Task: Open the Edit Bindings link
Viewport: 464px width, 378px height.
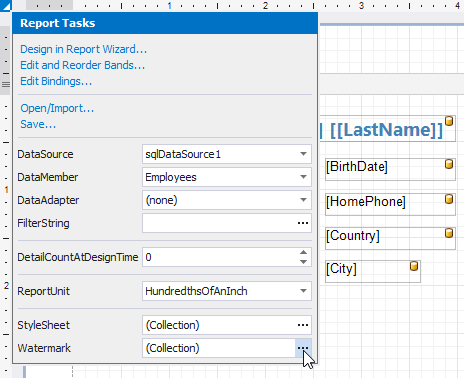Action: pos(56,81)
